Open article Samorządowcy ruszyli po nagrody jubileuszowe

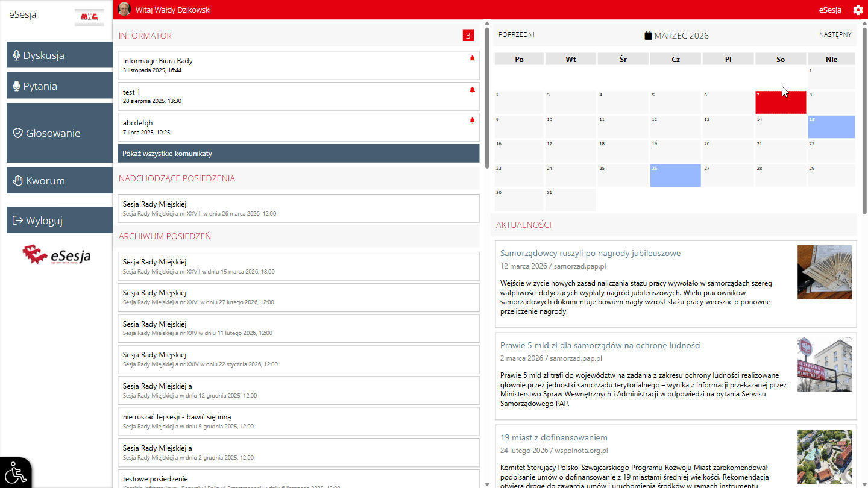tap(590, 253)
